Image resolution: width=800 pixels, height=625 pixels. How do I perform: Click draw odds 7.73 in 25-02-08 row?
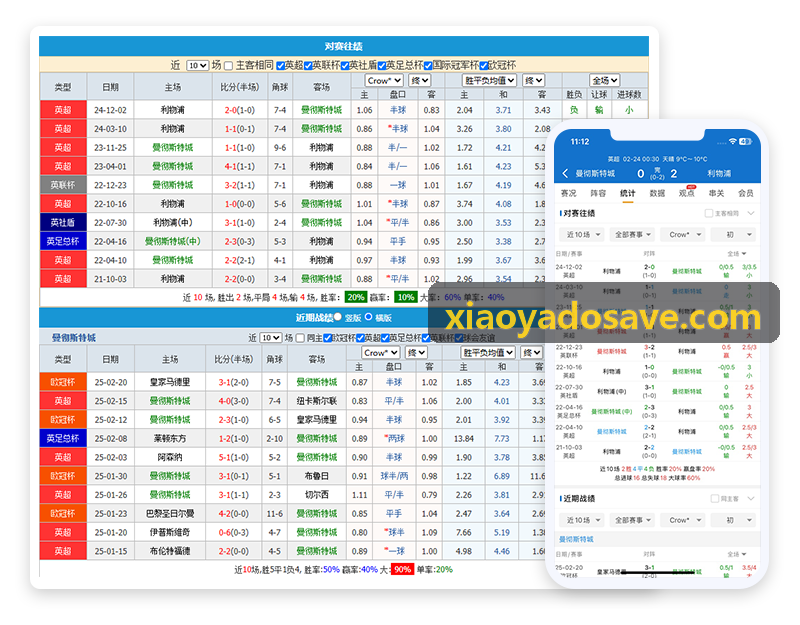502,439
